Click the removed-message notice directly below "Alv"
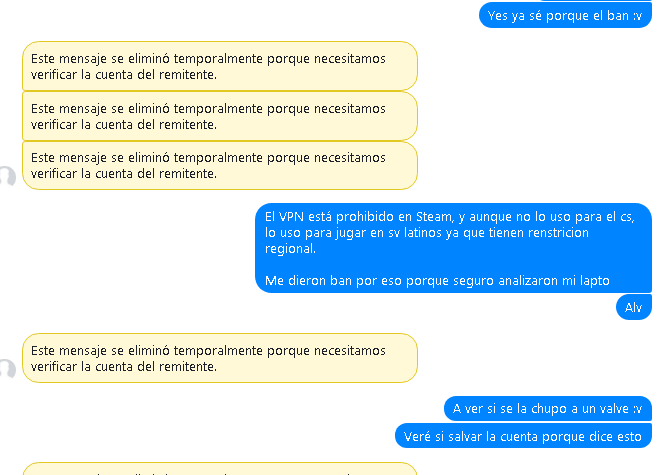This screenshot has width=666, height=475. [x=220, y=358]
